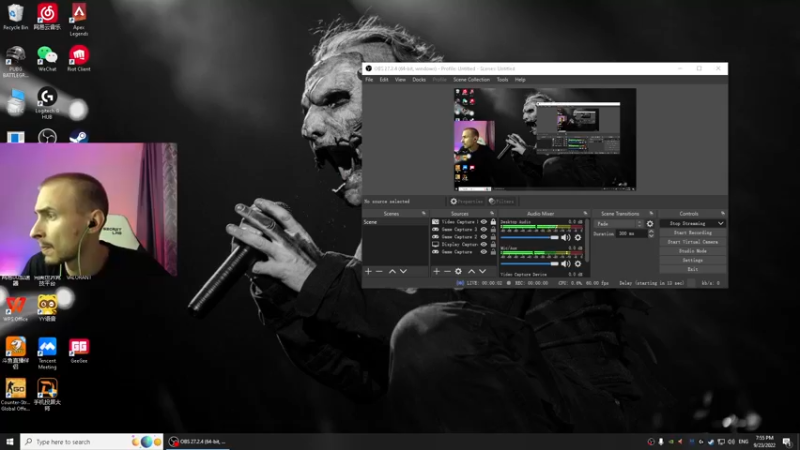Click OBS preview canvas thumbnail

point(545,139)
